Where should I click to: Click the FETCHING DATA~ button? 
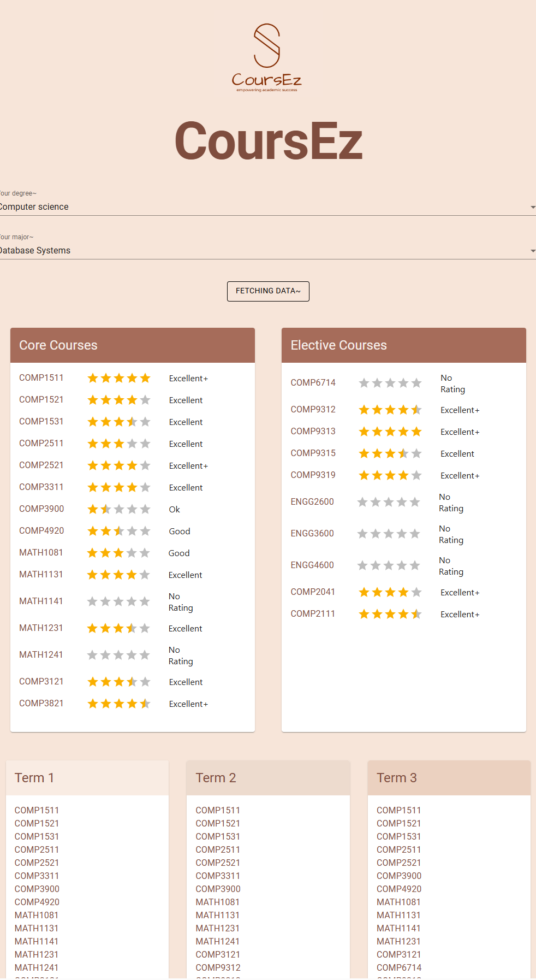(268, 291)
